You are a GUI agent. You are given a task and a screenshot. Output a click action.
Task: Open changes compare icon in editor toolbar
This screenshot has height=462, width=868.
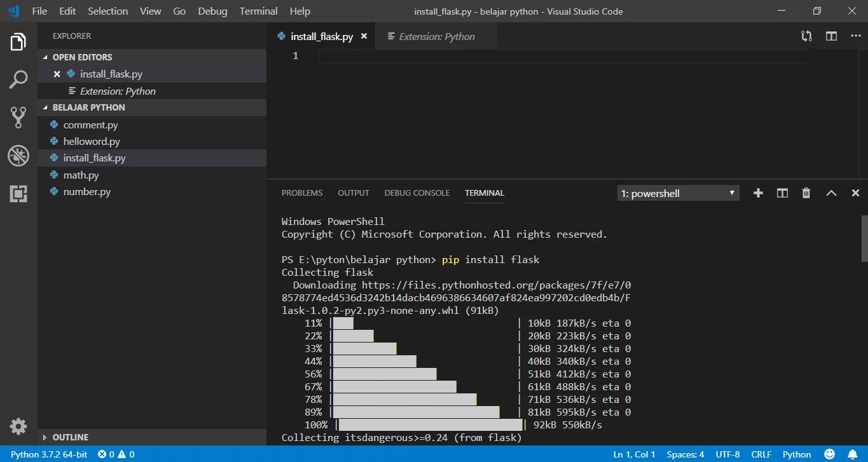coord(806,36)
